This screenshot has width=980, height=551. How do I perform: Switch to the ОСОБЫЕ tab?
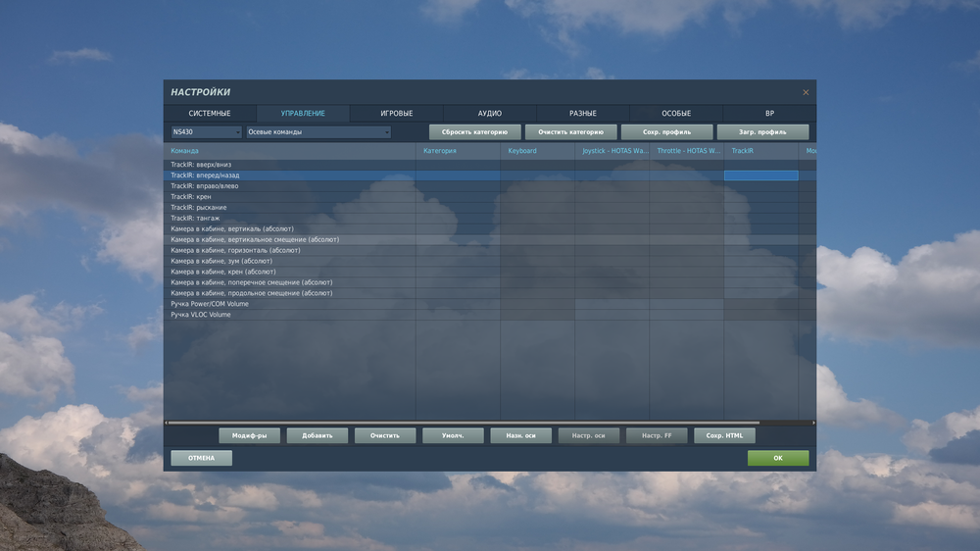676,113
